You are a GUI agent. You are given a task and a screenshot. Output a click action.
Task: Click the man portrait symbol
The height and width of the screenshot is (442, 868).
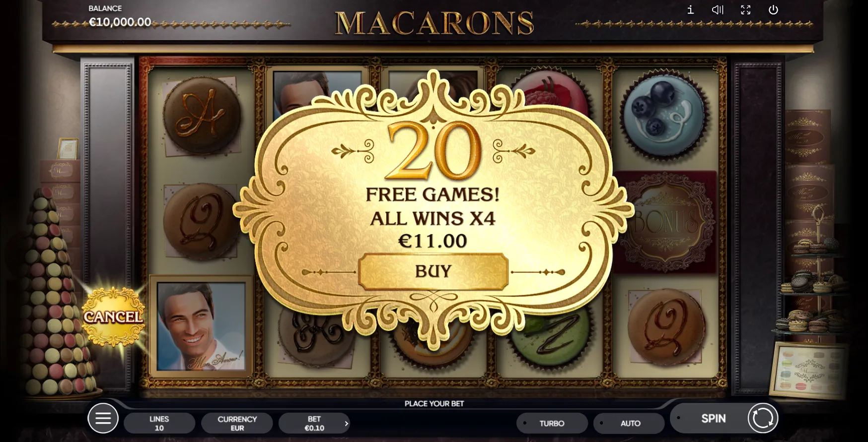click(x=201, y=327)
